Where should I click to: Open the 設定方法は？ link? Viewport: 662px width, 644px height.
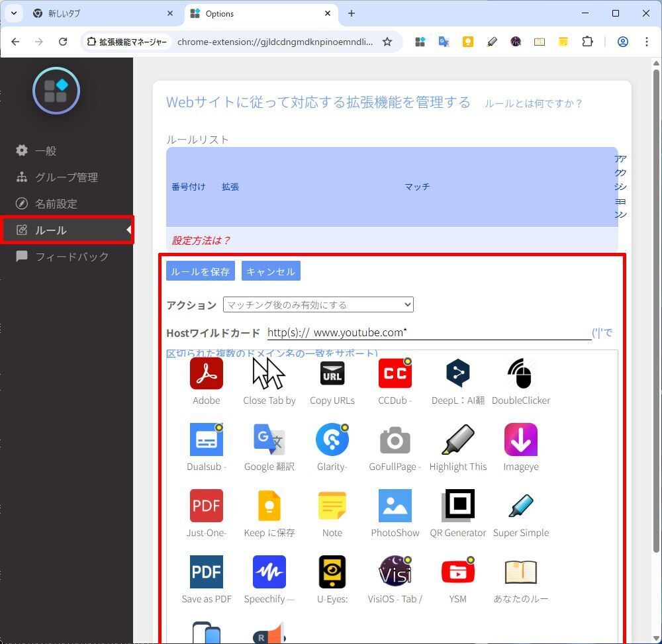pos(201,240)
